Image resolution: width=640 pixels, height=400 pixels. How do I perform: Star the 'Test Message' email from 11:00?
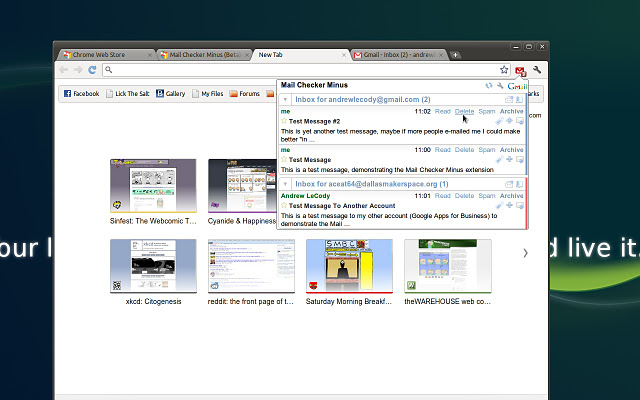point(284,159)
